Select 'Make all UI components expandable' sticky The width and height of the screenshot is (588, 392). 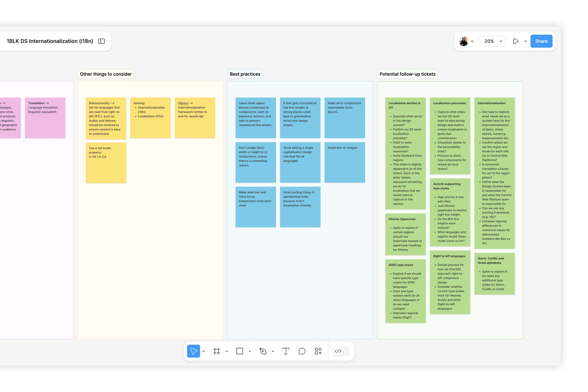coord(345,118)
